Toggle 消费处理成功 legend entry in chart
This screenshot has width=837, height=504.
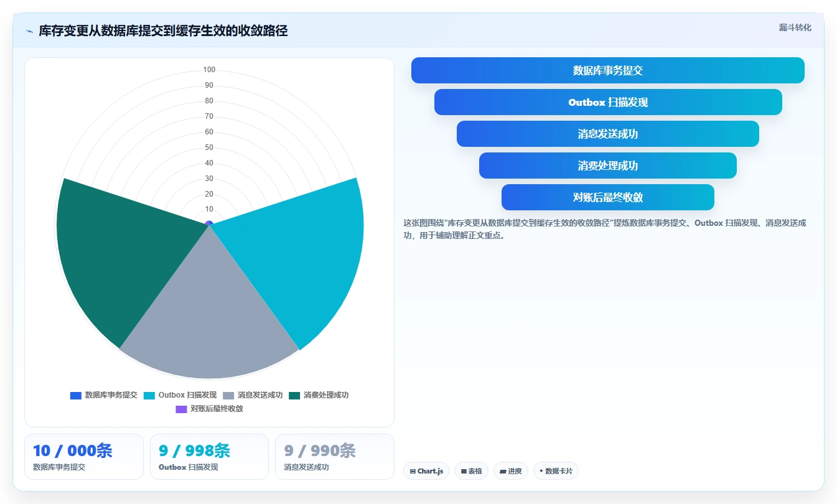(x=319, y=395)
